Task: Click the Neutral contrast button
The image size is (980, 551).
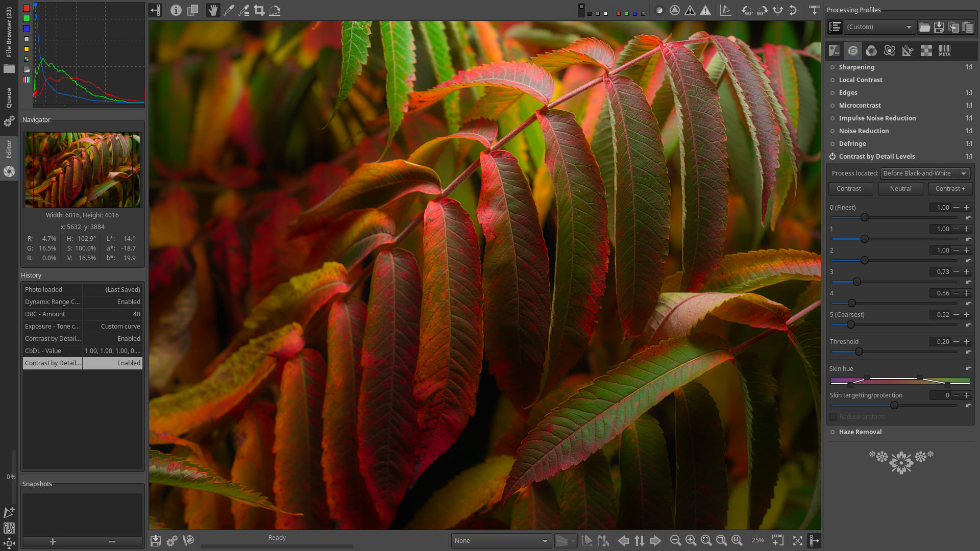Action: coord(900,188)
